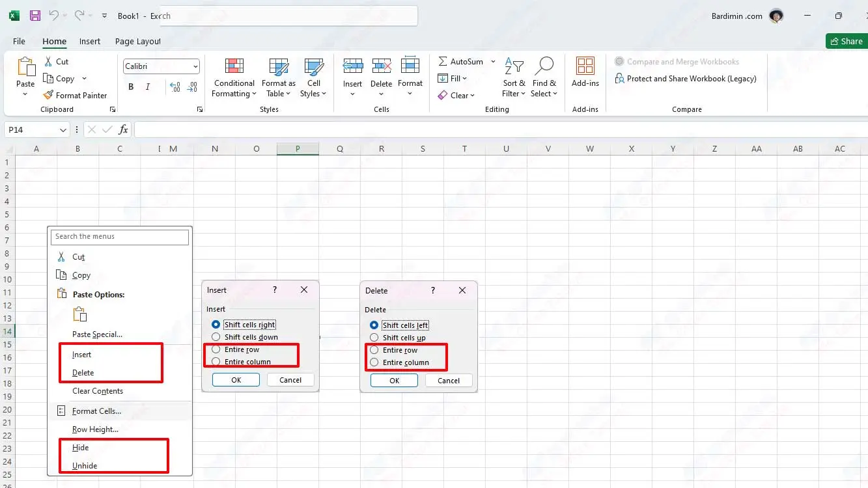Select Shift cells down radio option
868x488 pixels.
216,337
